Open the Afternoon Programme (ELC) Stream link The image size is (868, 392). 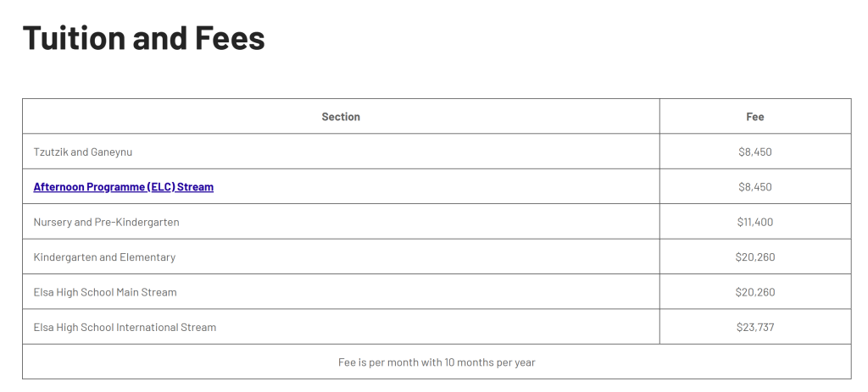(123, 187)
